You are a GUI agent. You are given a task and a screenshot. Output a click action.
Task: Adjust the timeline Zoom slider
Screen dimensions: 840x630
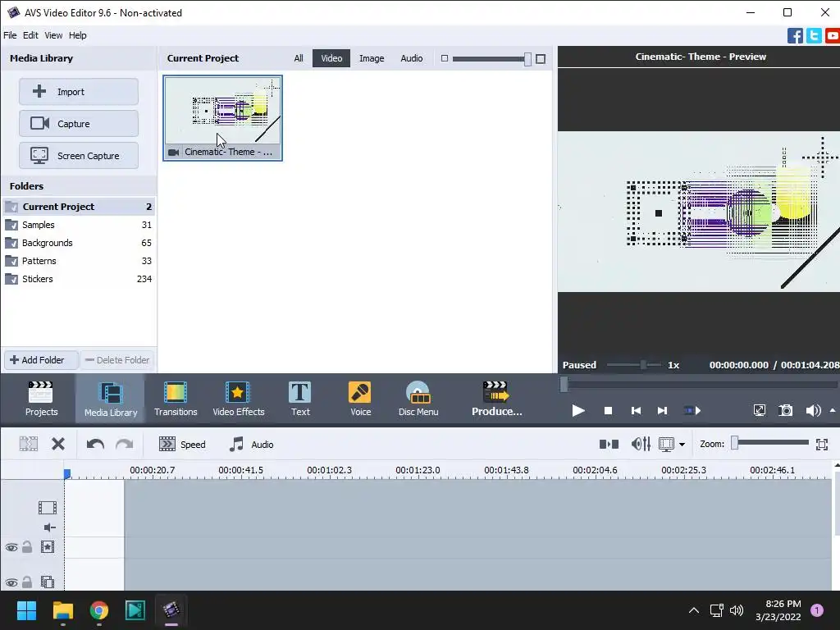(735, 442)
